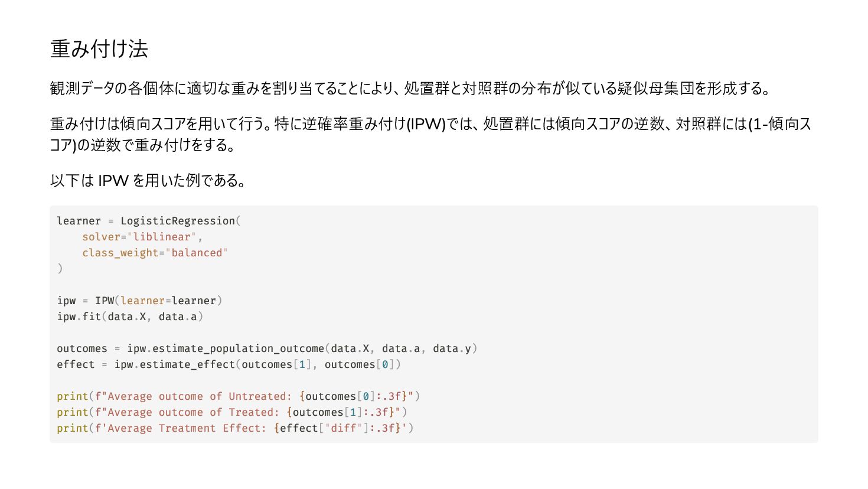The image size is (868, 489).
Task: Click the ipw = IPW(learner=learner) line
Action: pyautogui.click(x=139, y=301)
